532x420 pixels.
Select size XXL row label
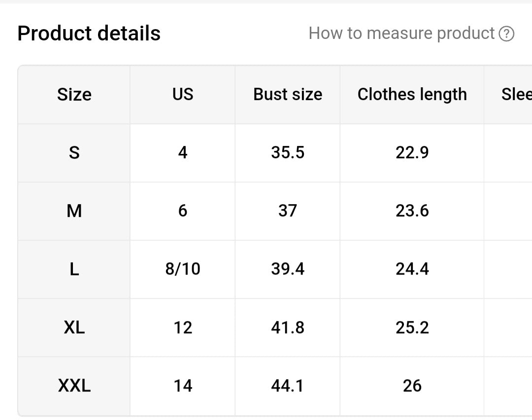[74, 385]
